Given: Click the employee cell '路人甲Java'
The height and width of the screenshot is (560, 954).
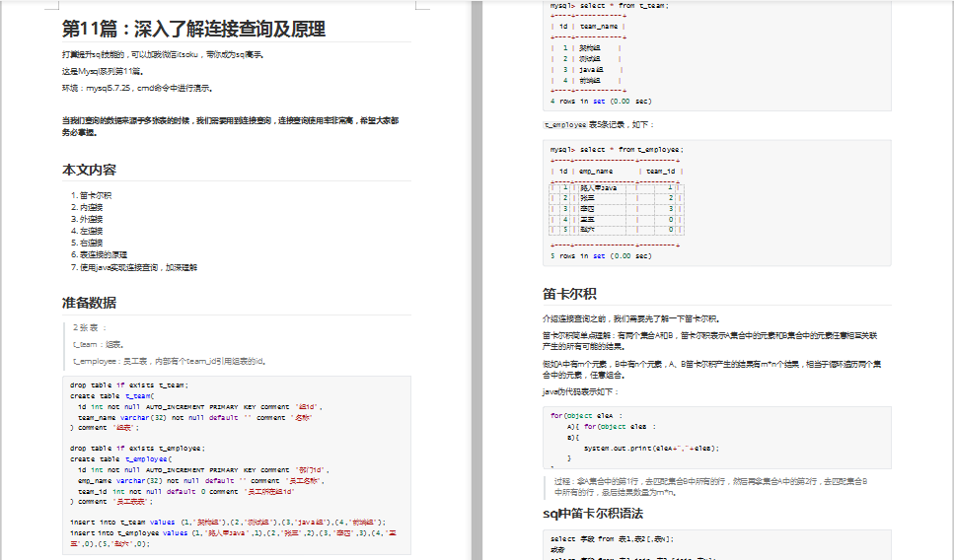Looking at the screenshot, I should point(598,188).
